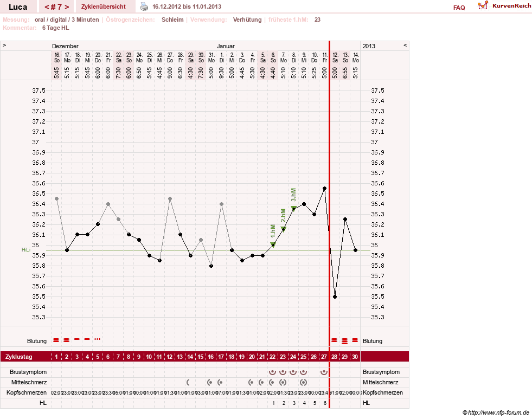Click the Brustsymptom icon on cycle day 27
The image size is (532, 419).
324,372
